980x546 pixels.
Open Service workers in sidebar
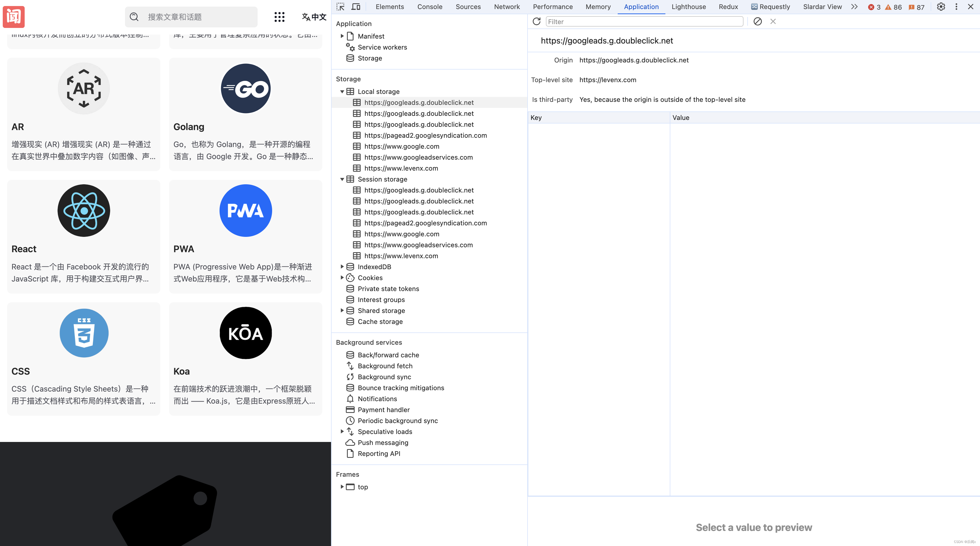pos(382,47)
